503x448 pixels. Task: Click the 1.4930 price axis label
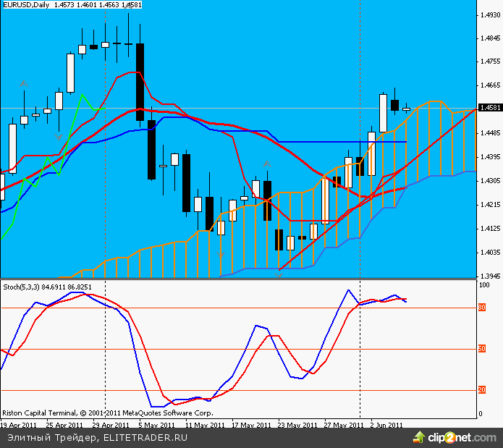pos(489,14)
